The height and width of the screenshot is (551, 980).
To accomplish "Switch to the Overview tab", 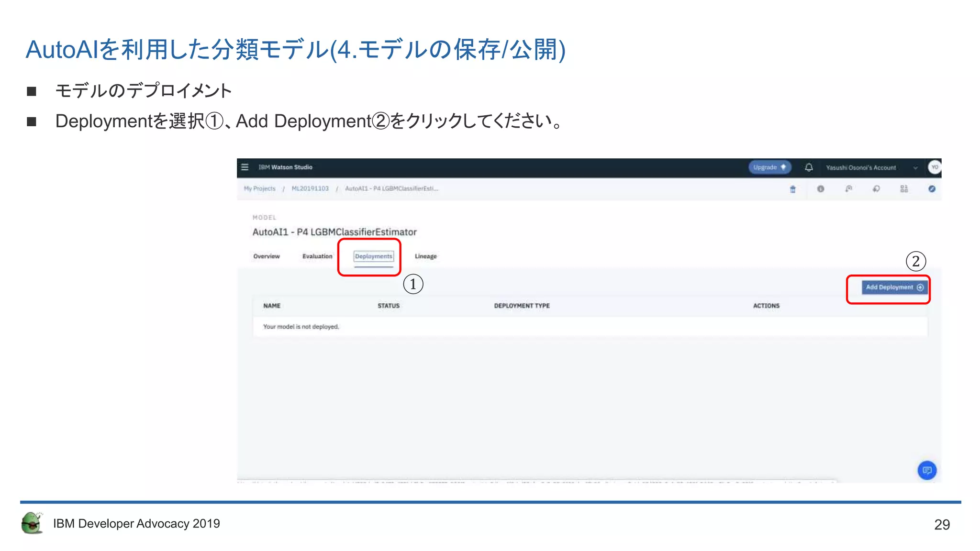I will (x=267, y=256).
